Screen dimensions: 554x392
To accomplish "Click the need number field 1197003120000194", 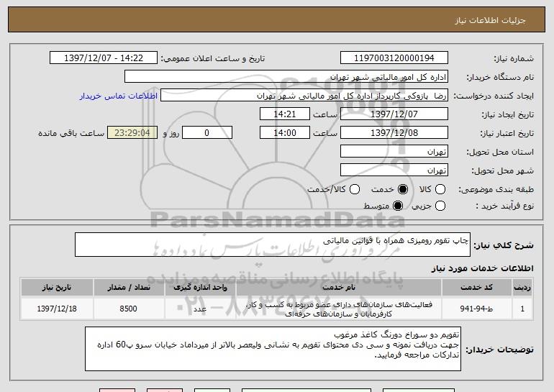I will (x=394, y=58).
